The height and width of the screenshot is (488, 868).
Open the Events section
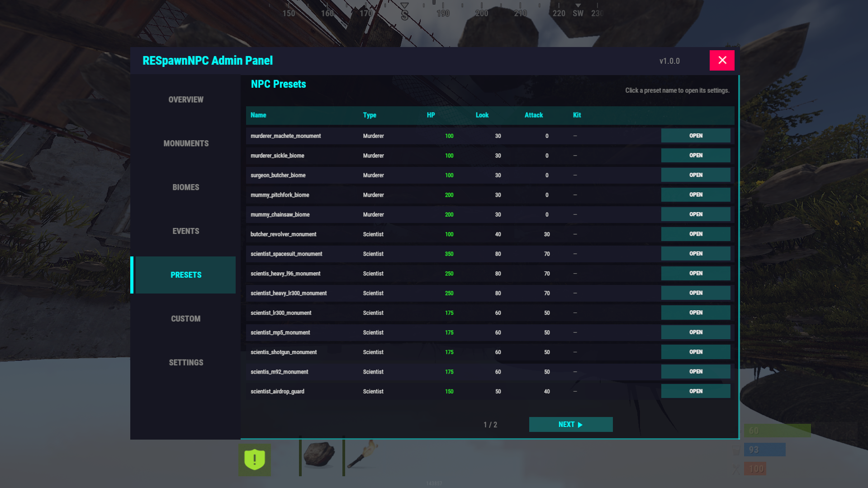click(x=185, y=231)
